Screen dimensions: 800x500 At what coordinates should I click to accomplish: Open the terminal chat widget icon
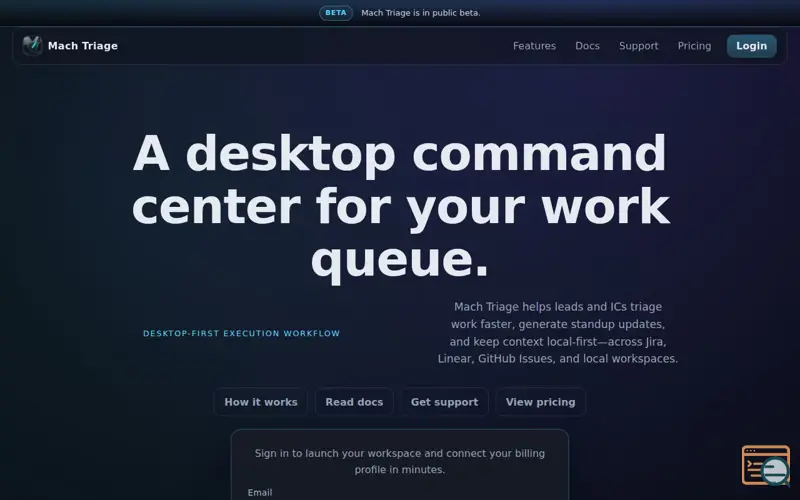pyautogui.click(x=766, y=465)
